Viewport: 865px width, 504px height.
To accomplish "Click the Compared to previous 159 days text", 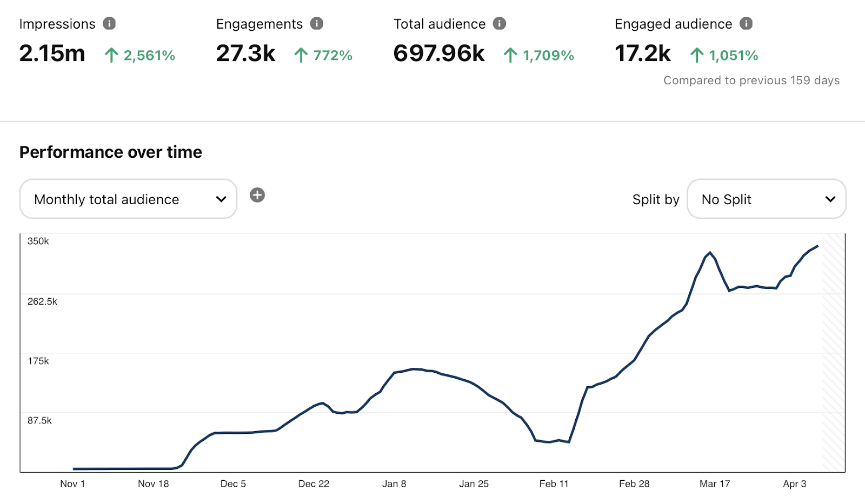I will 751,80.
